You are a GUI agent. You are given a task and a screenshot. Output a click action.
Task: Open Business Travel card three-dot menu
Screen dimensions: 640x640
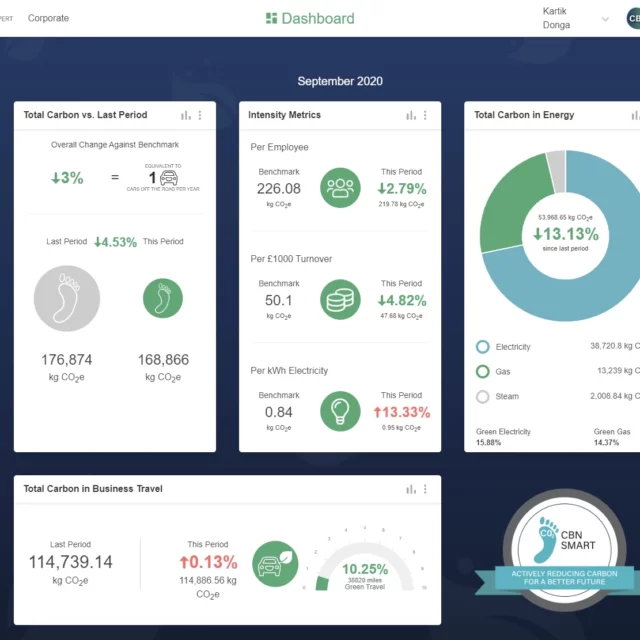[x=425, y=489]
